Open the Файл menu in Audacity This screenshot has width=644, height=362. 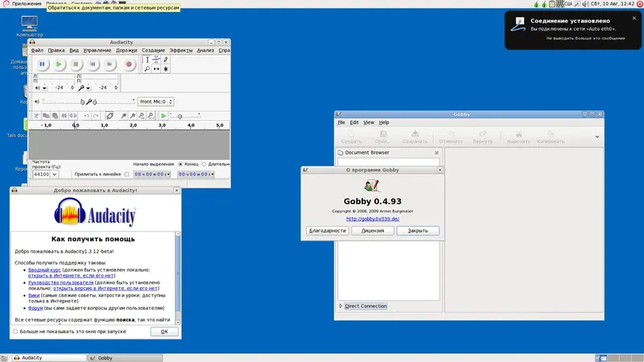[37, 51]
